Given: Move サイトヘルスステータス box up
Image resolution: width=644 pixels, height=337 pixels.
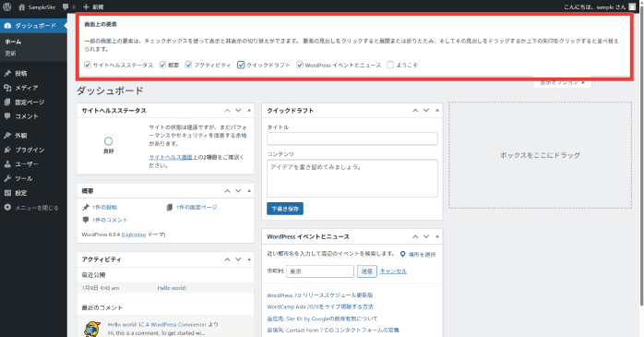Looking at the screenshot, I should [227, 111].
